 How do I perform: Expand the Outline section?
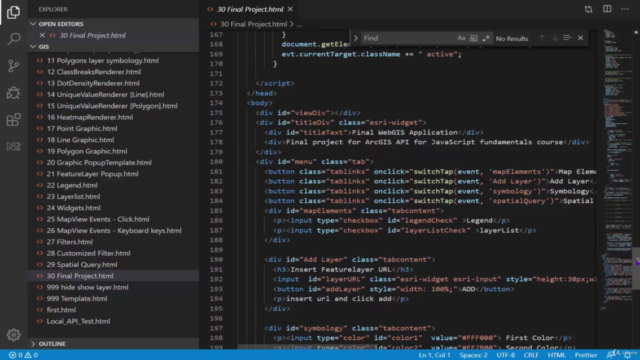point(113,344)
